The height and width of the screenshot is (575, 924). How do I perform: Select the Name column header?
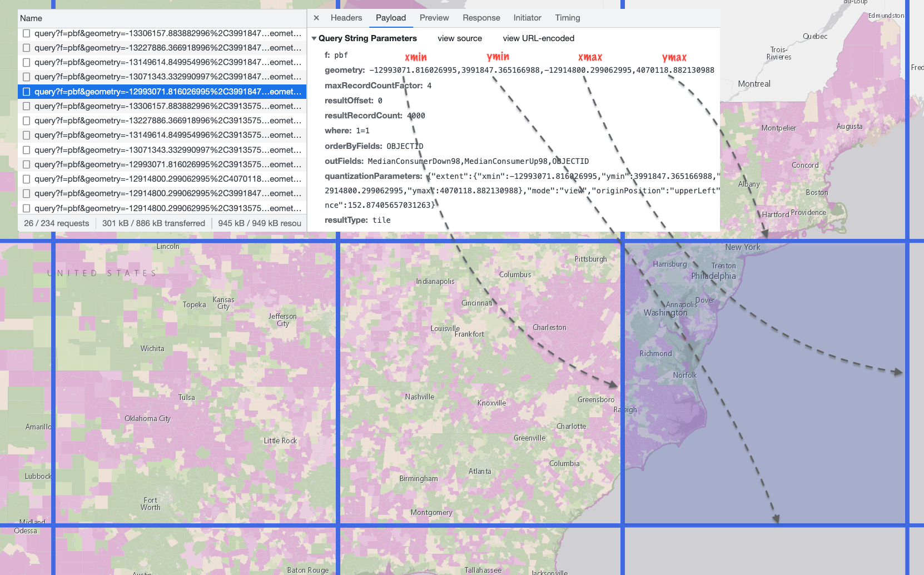click(x=162, y=18)
